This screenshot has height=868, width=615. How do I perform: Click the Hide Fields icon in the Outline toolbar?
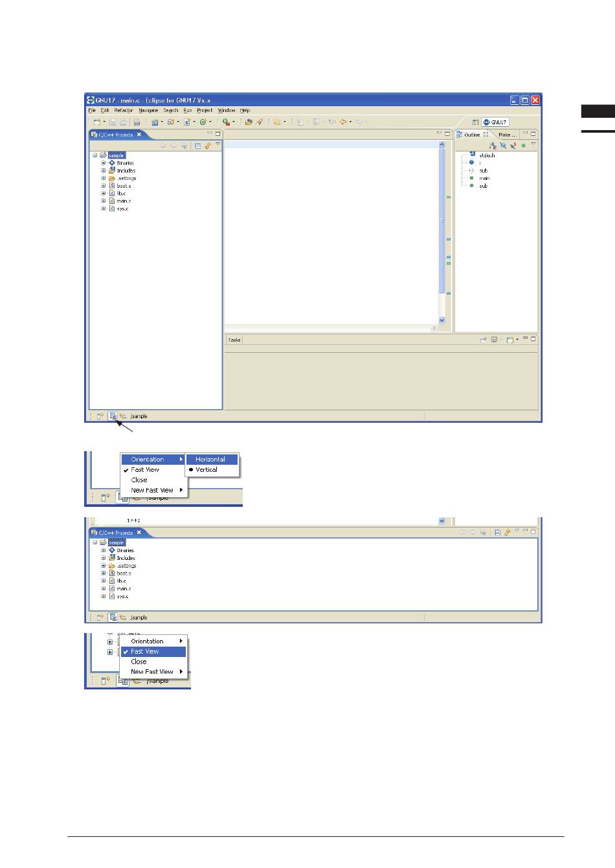coord(503,146)
